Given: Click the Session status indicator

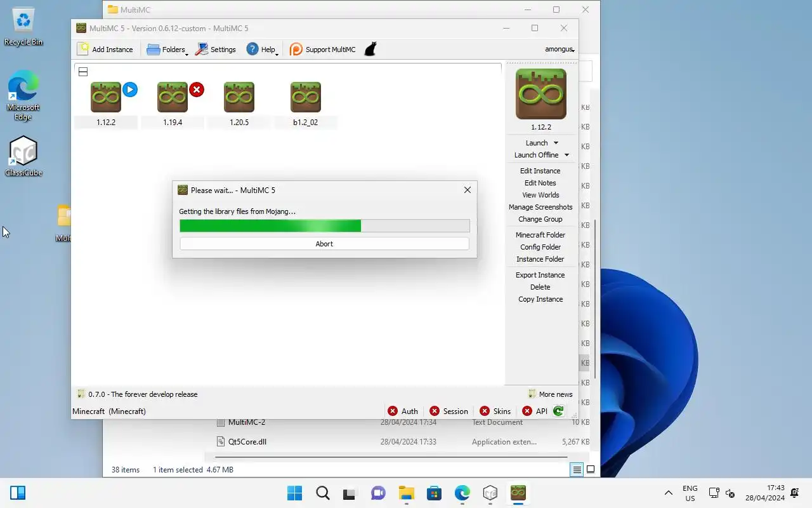Looking at the screenshot, I should tap(449, 411).
